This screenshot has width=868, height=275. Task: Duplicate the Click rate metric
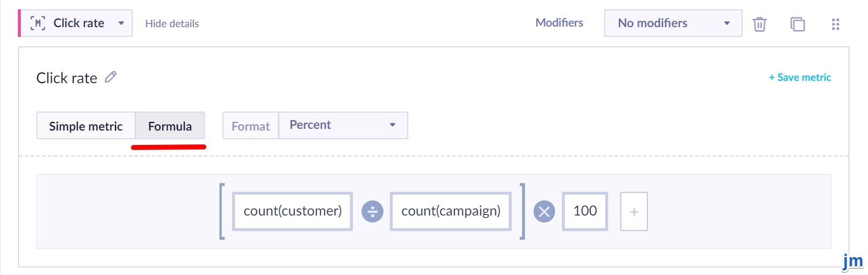pyautogui.click(x=798, y=24)
